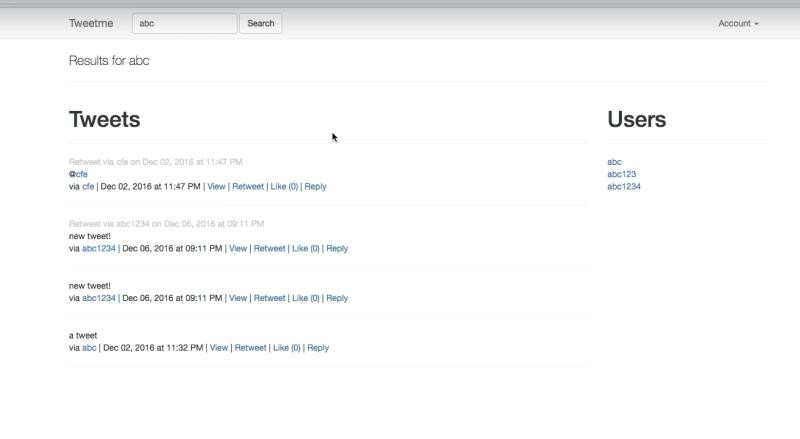The width and height of the screenshot is (800, 439).
Task: Open the @cfe mention link
Action: pos(79,174)
